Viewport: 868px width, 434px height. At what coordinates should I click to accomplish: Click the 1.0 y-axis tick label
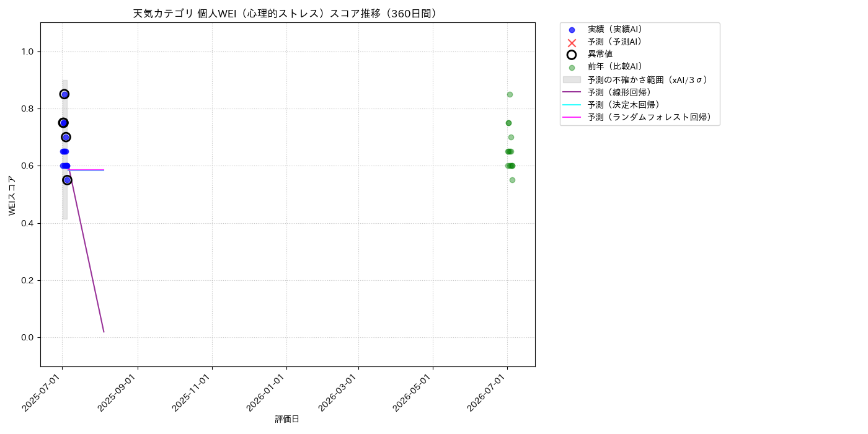point(27,51)
